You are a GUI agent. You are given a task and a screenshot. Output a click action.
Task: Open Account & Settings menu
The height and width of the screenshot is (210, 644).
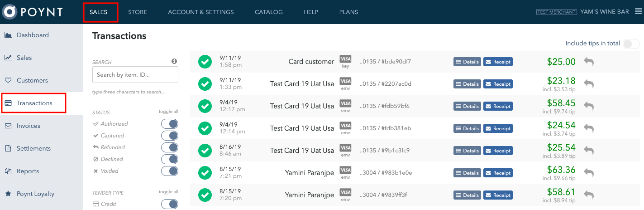click(x=201, y=12)
